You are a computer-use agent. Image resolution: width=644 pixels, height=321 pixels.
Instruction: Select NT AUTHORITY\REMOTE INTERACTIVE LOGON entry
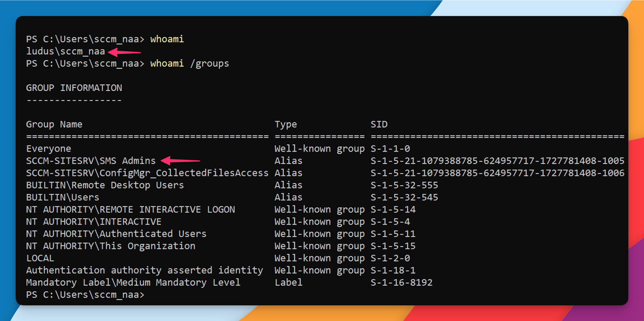(130, 209)
